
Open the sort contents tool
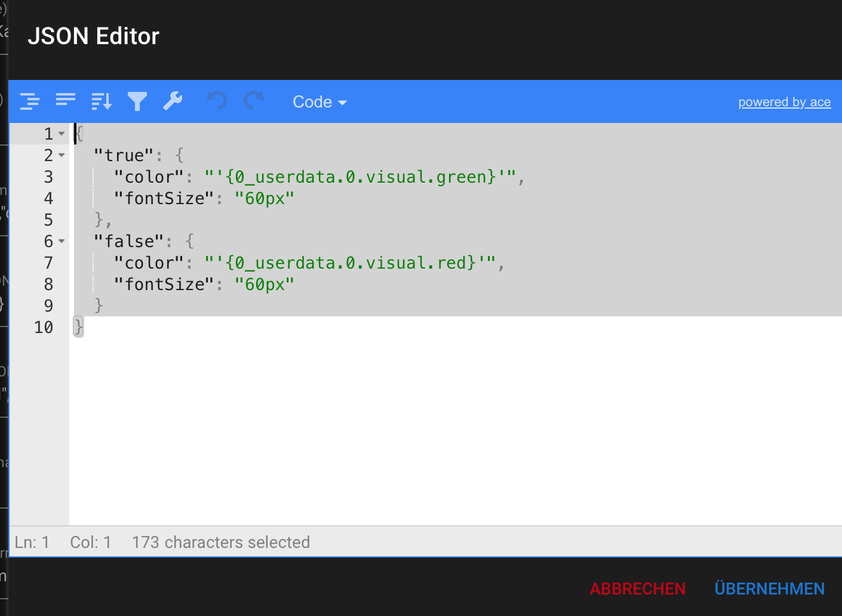102,101
